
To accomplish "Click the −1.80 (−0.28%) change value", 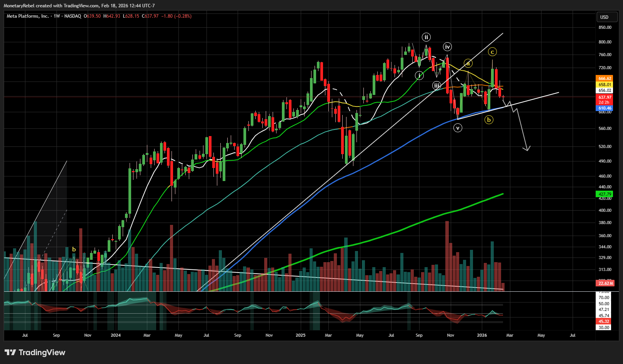I will 177,16.
